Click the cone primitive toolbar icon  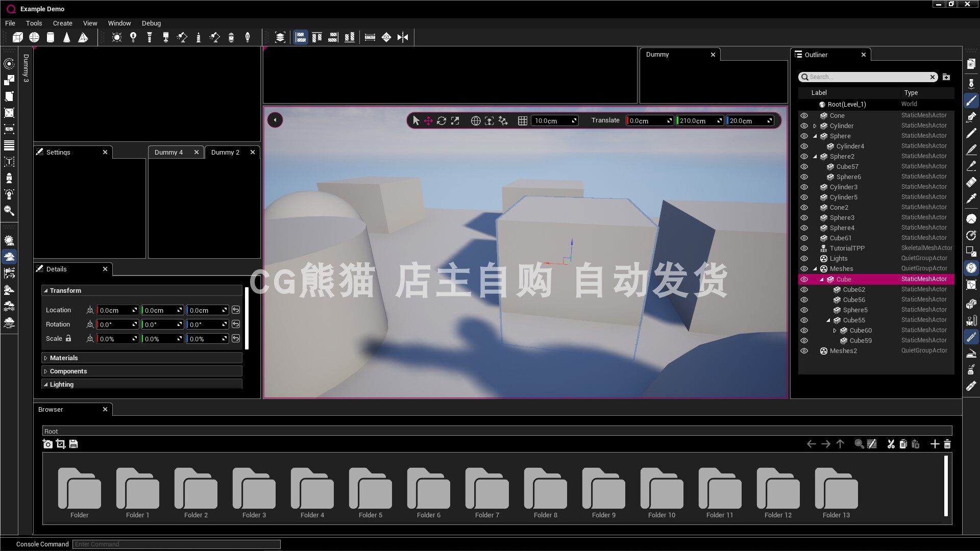coord(67,37)
